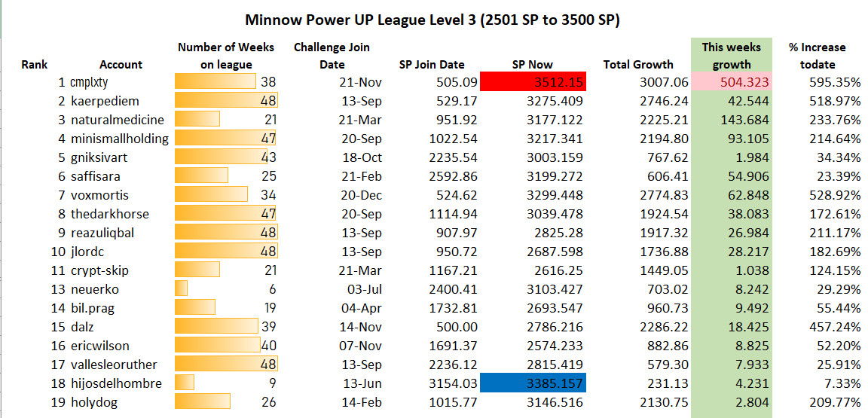Select the 'SP Now' column header
The width and height of the screenshot is (868, 418).
533,65
